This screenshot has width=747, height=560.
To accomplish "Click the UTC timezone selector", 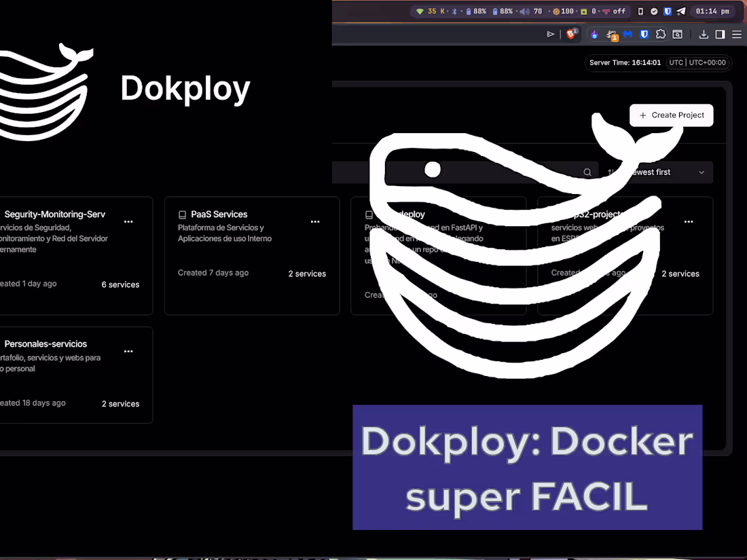I will 697,62.
